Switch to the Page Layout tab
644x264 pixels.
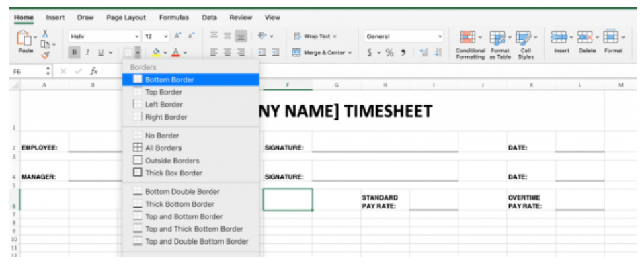point(126,17)
